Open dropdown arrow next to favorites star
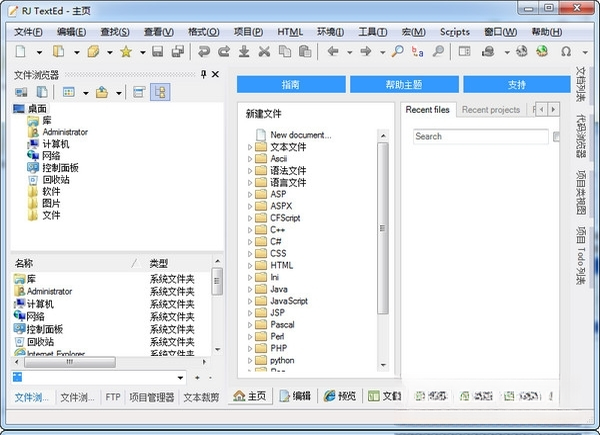This screenshot has width=600, height=435. (143, 52)
